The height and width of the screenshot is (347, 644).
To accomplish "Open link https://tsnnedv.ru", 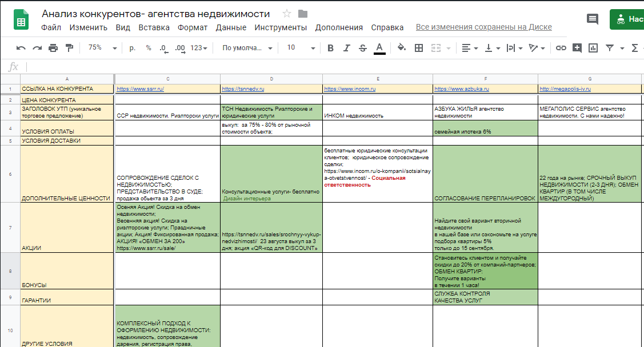I will pyautogui.click(x=243, y=88).
